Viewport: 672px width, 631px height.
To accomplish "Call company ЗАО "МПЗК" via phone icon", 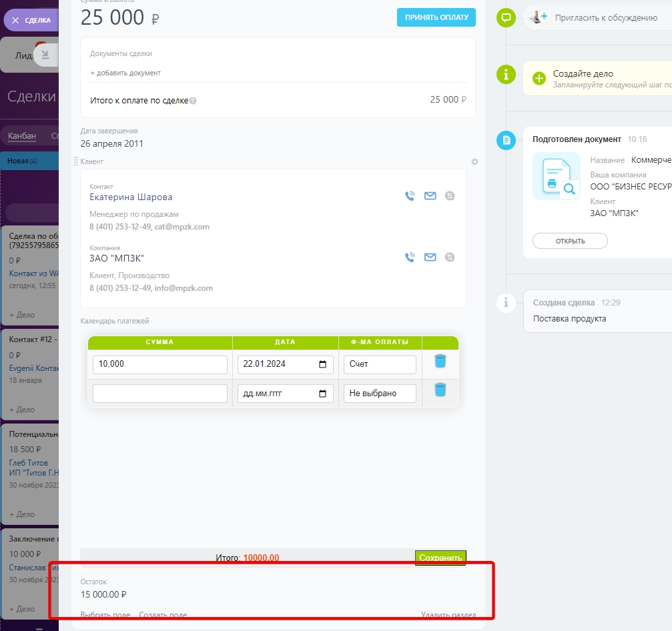I will tap(410, 257).
